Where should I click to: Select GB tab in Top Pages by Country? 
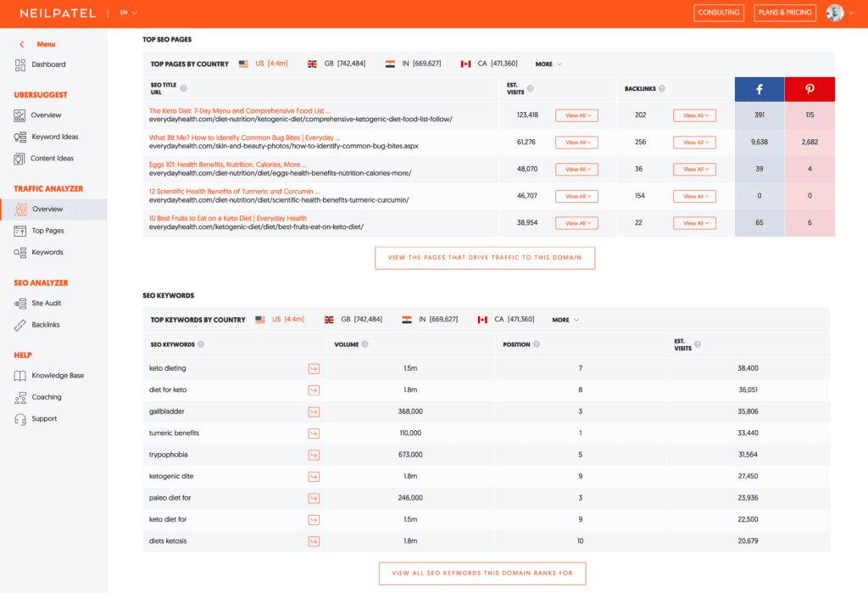pos(337,64)
